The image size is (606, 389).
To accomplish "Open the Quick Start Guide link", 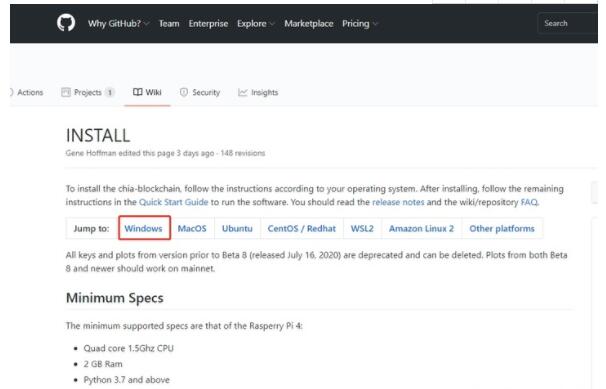I will tap(174, 202).
